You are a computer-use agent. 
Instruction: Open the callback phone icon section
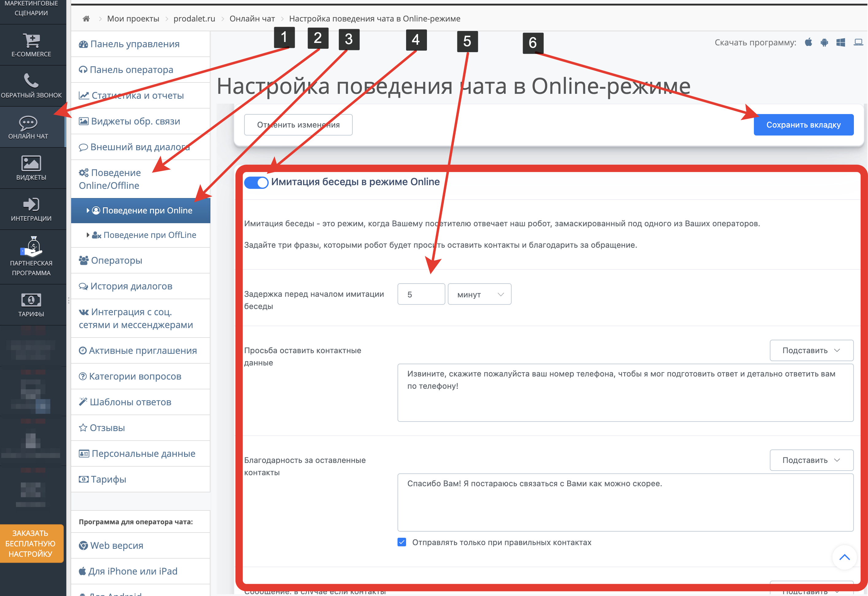[x=31, y=80]
